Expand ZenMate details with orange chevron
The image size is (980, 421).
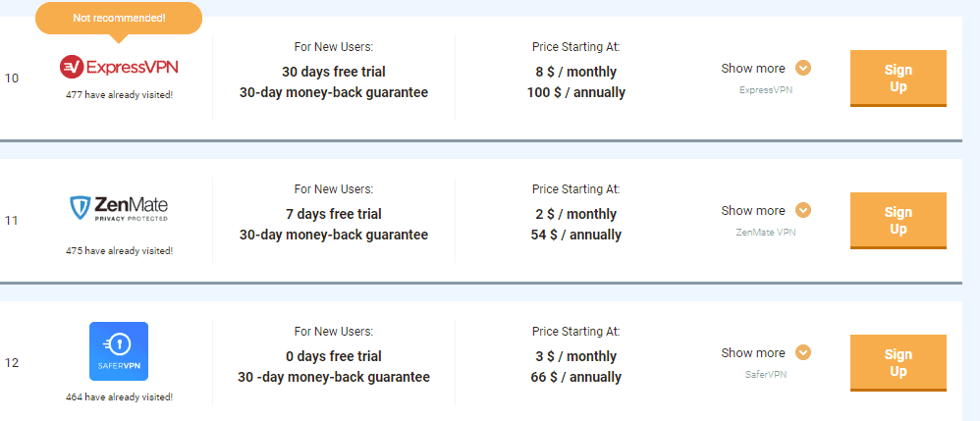[x=803, y=210]
